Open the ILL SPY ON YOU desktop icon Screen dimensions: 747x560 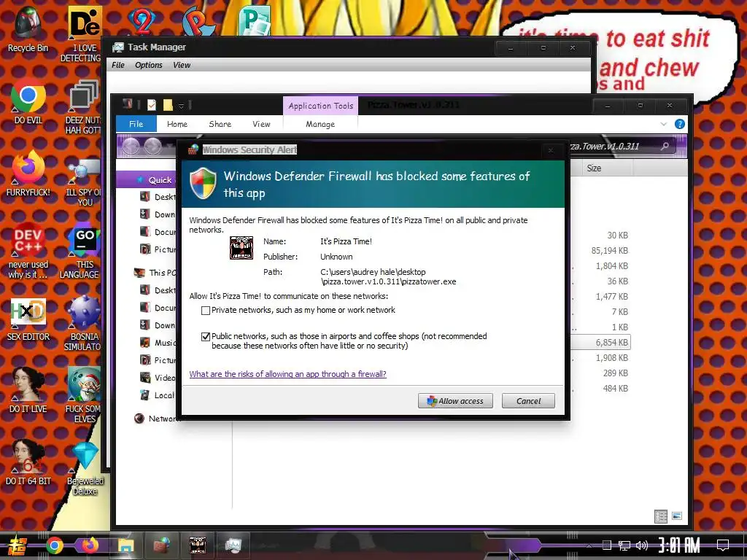pyautogui.click(x=85, y=183)
